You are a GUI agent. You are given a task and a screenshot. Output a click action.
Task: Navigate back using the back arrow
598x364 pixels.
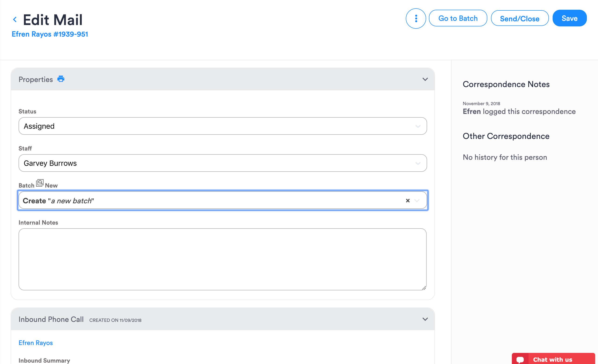click(15, 19)
